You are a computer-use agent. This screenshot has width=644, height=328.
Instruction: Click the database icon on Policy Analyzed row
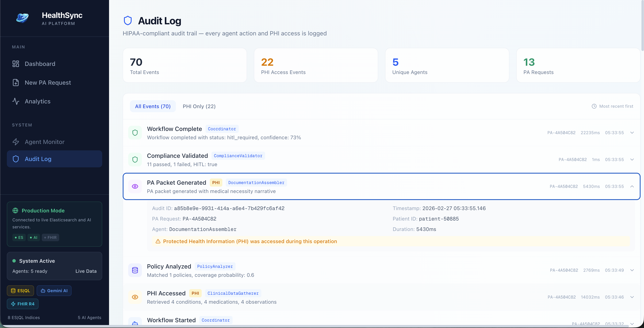click(x=135, y=270)
